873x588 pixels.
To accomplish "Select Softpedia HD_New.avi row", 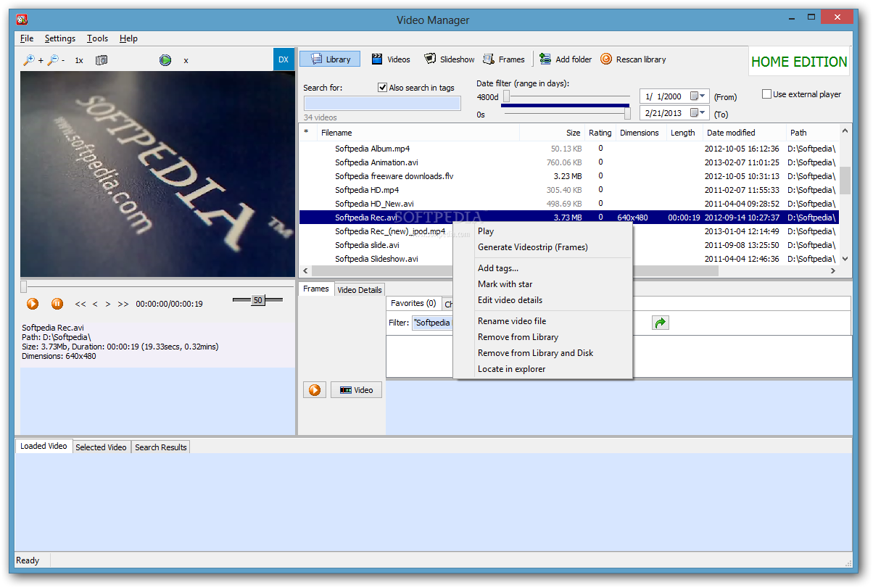I will point(569,204).
